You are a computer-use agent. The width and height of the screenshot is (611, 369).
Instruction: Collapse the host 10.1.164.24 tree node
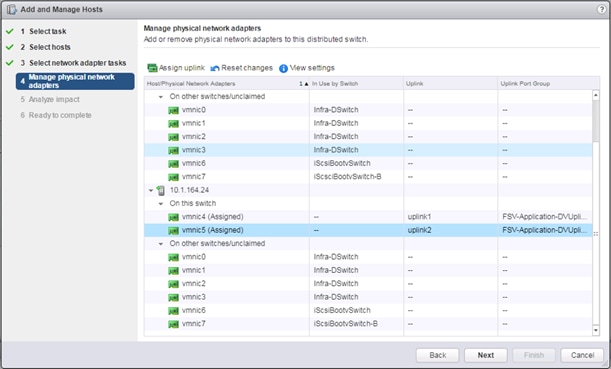(x=151, y=191)
